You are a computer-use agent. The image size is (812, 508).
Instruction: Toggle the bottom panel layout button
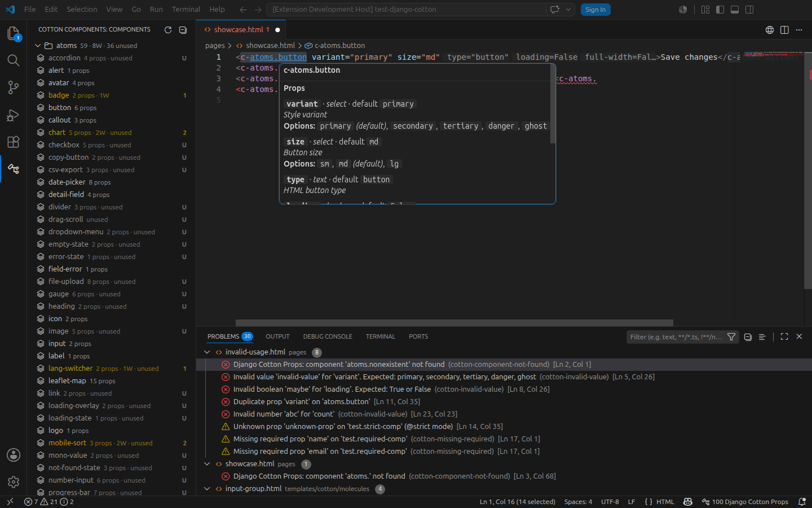(735, 10)
